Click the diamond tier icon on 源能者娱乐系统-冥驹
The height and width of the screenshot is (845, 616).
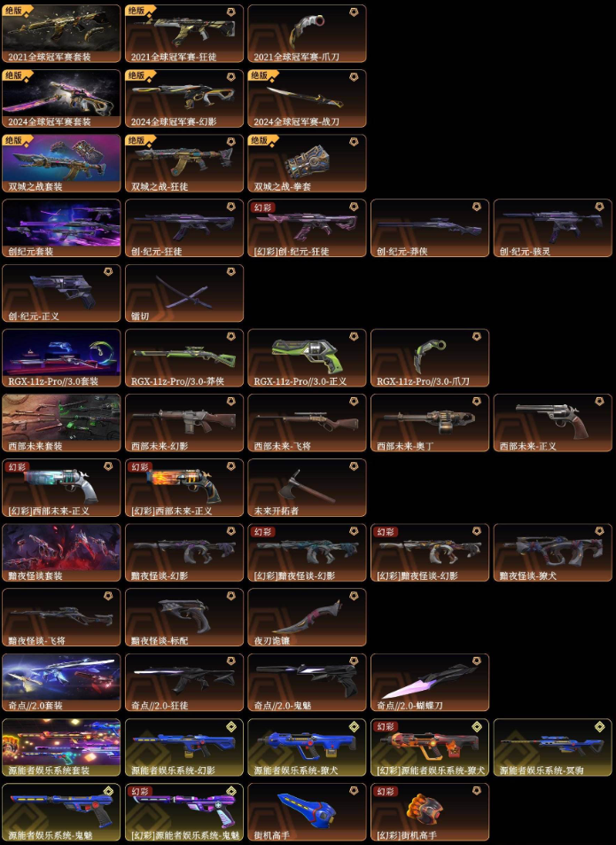pos(599,726)
